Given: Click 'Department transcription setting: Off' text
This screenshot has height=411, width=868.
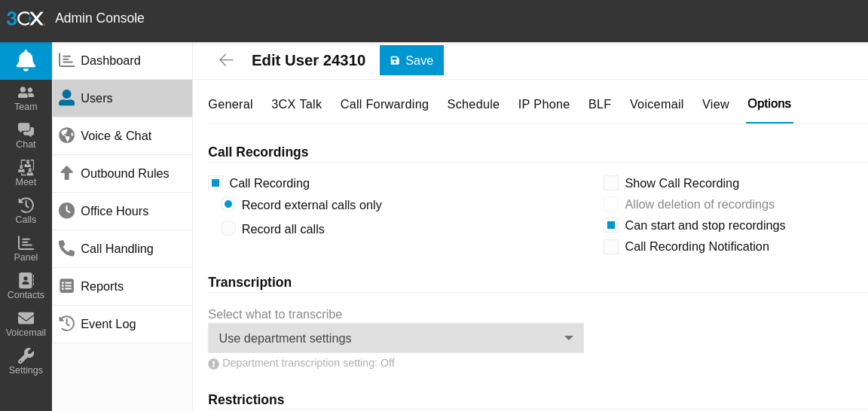Looking at the screenshot, I should 308,364.
